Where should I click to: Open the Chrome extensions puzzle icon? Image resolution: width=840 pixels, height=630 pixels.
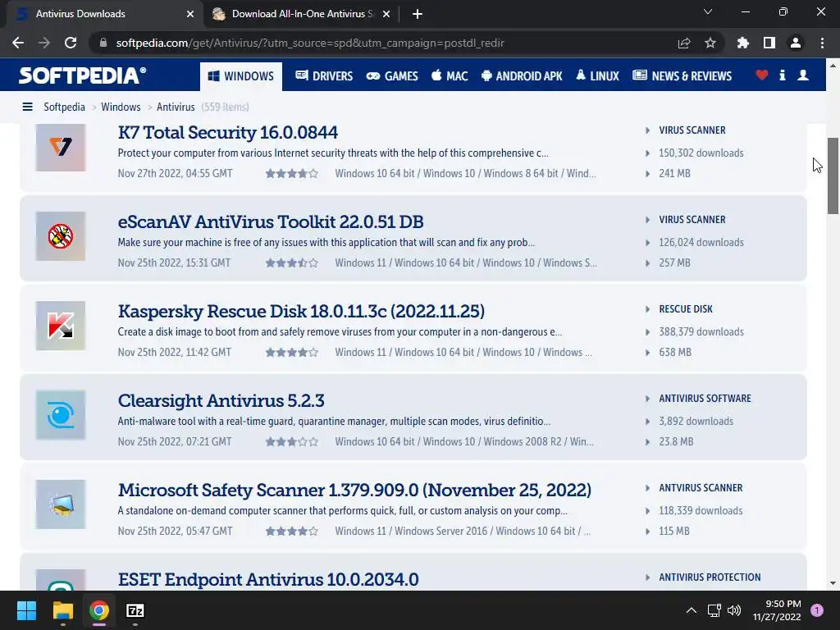pyautogui.click(x=743, y=43)
